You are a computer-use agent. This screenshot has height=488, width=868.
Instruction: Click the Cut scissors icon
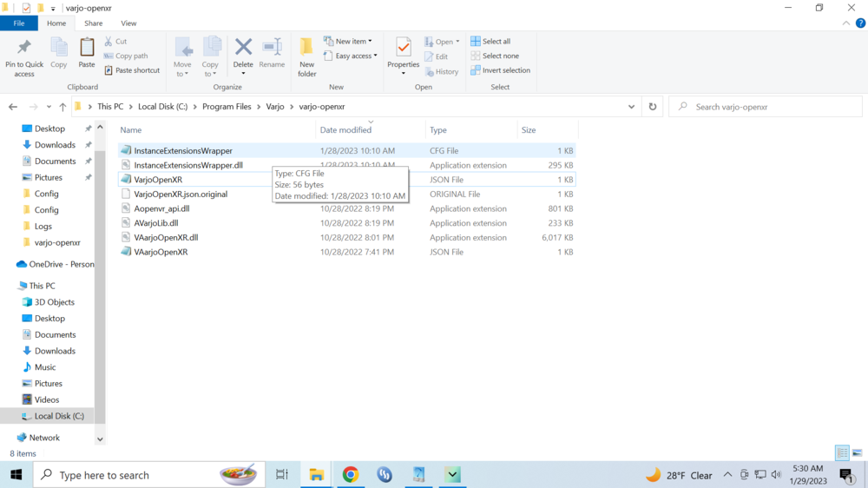click(108, 41)
